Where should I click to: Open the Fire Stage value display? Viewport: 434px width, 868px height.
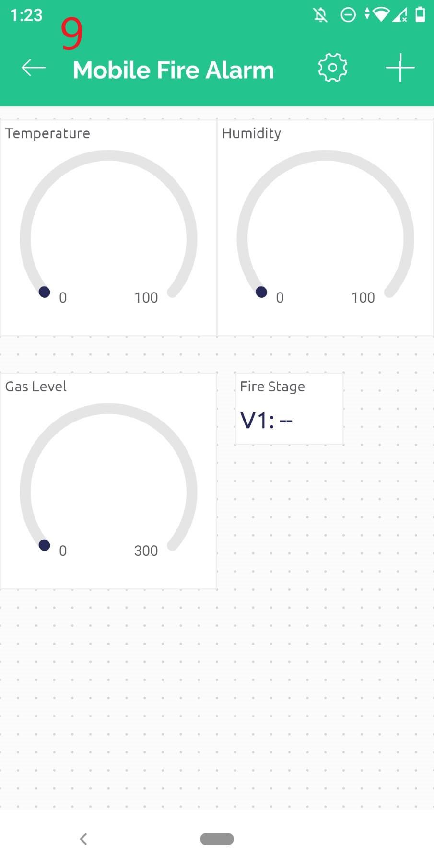(x=289, y=409)
